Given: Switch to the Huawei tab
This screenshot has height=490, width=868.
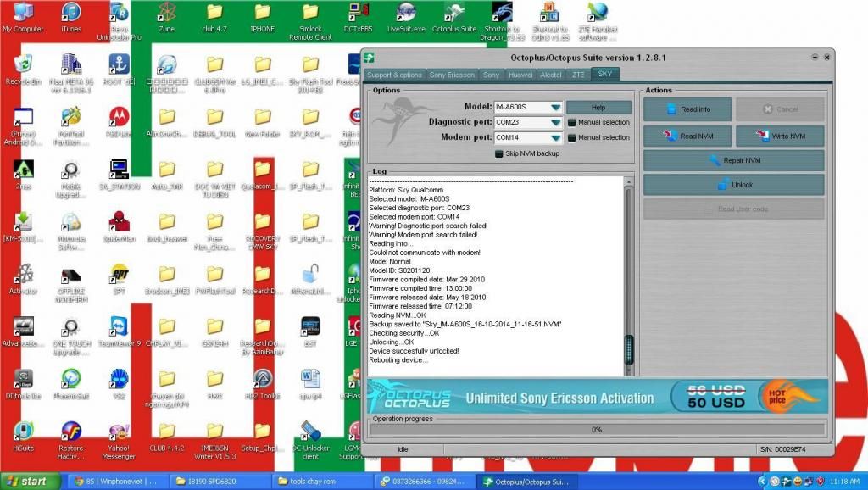Looking at the screenshot, I should [520, 75].
